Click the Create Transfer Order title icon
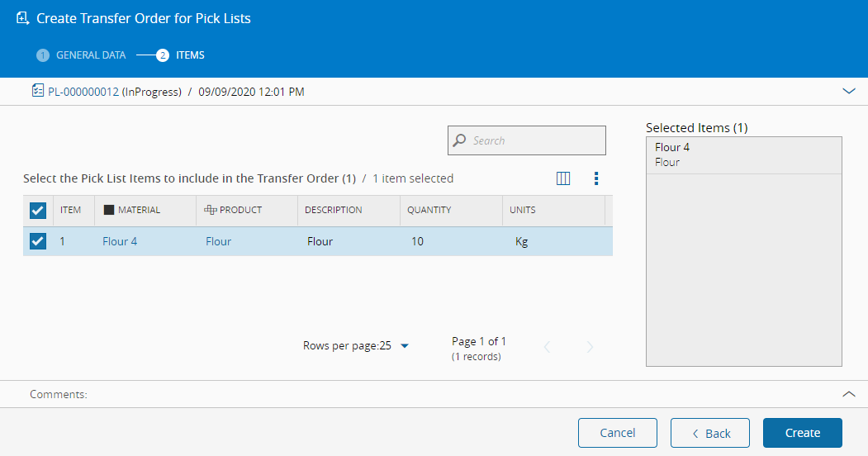The image size is (868, 456). pos(23,17)
